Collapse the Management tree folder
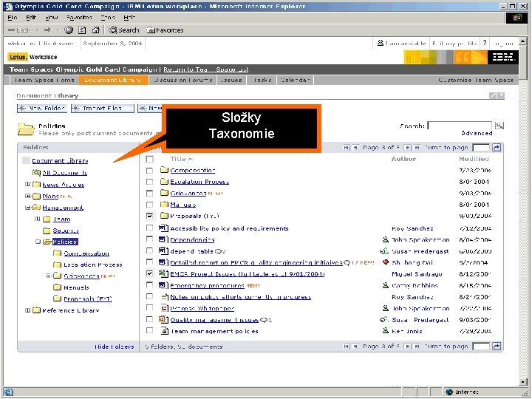This screenshot has height=399, width=532. (x=28, y=208)
